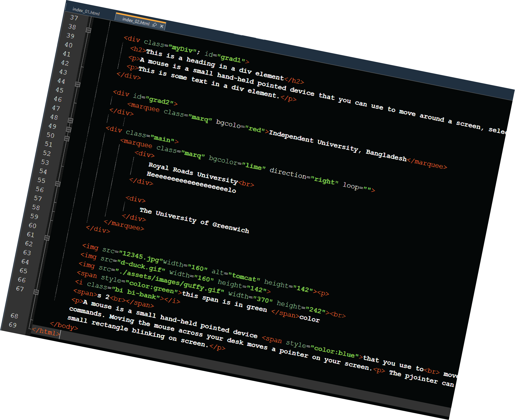
Task: Click the closing </body> tag
Action: tap(64, 326)
